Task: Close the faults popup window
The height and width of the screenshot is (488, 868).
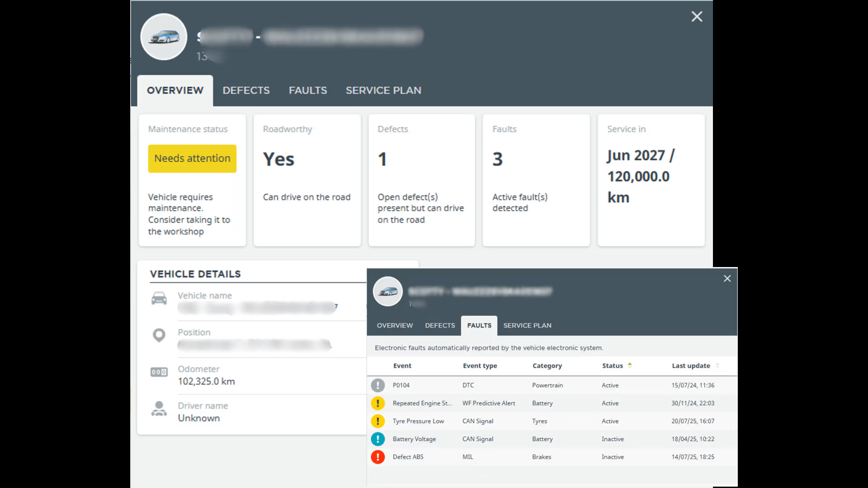Action: tap(727, 279)
